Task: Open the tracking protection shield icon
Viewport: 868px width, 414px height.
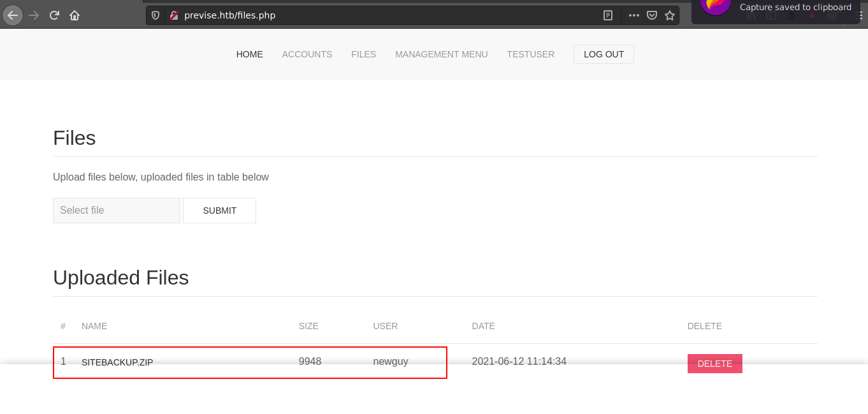Action: [156, 15]
